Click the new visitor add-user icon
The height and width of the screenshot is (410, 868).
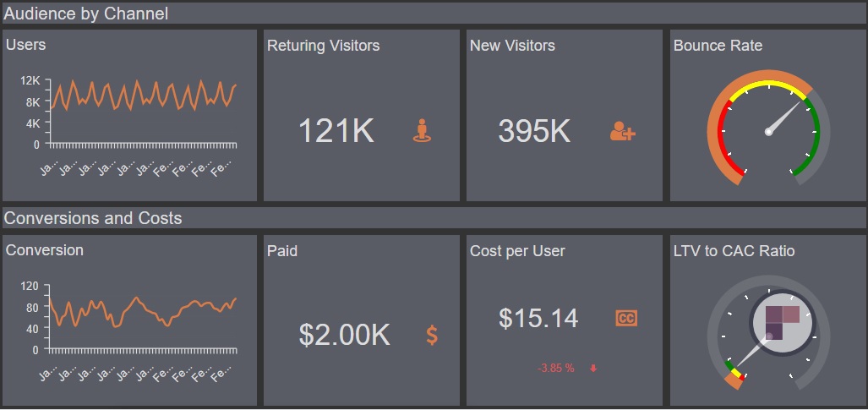(622, 131)
